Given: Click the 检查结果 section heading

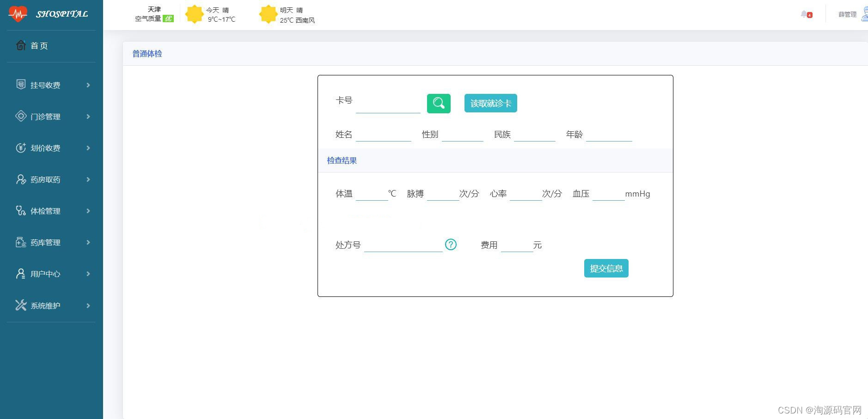Looking at the screenshot, I should [x=342, y=160].
